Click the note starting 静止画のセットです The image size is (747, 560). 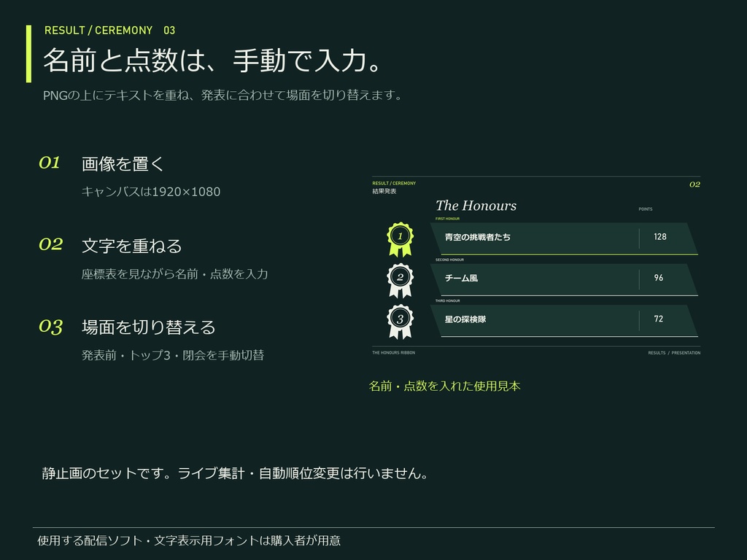coord(235,473)
